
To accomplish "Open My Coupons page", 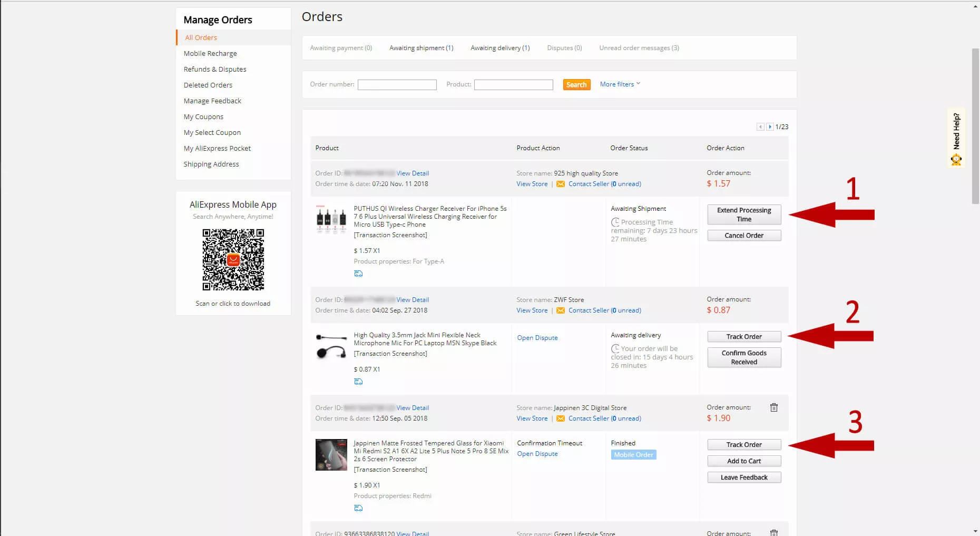I will click(x=203, y=116).
